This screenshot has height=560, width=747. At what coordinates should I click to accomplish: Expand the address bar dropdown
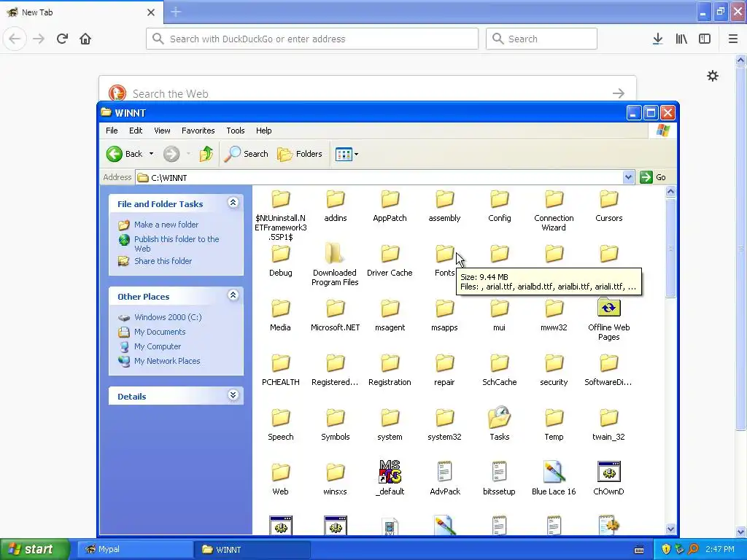628,177
